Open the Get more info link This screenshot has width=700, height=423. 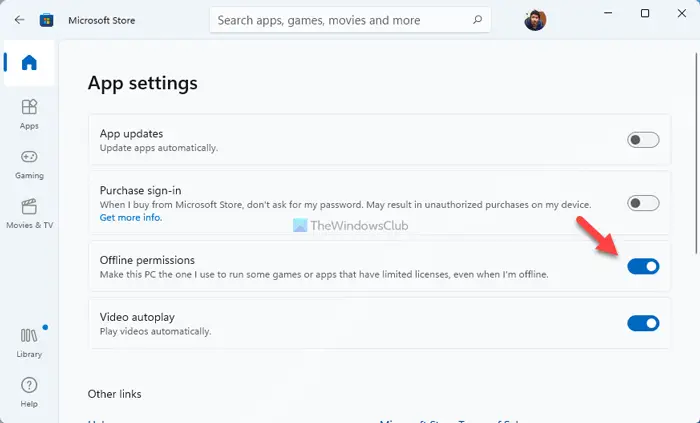(131, 217)
